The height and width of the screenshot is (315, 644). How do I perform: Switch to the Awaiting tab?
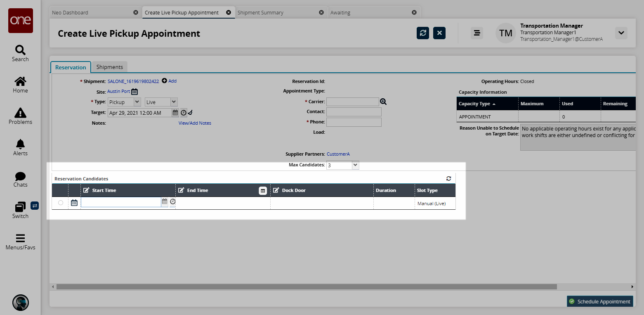click(x=340, y=12)
